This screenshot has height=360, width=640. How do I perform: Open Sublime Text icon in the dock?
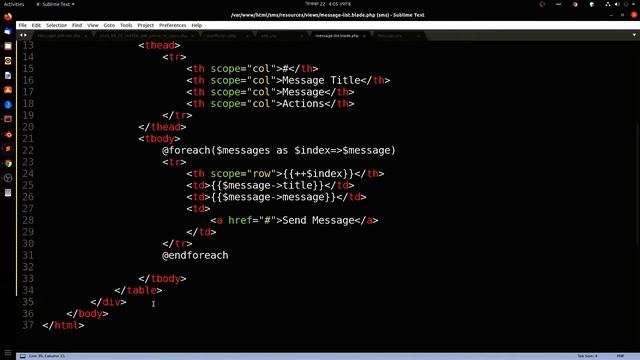pos(8,149)
